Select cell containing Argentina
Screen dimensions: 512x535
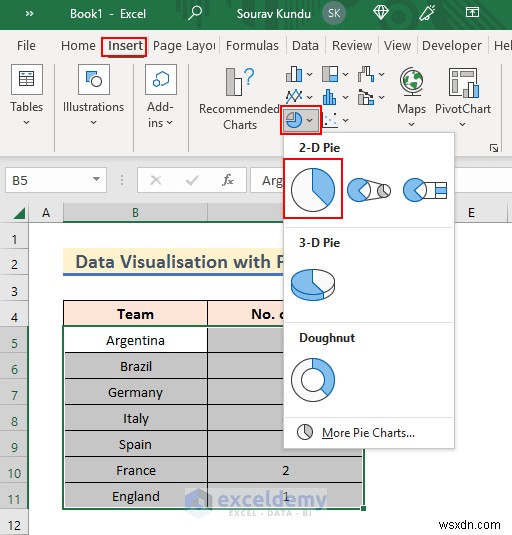point(135,340)
